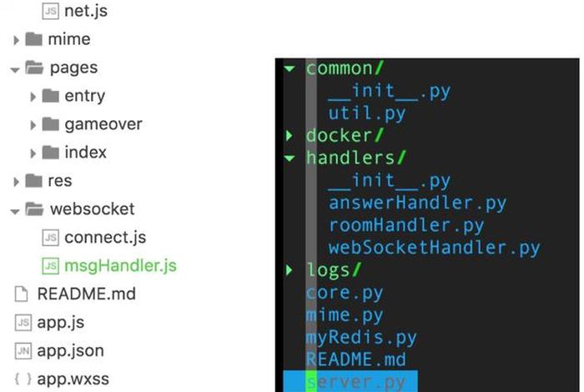Click the document icon beside README.md

pos(22,294)
